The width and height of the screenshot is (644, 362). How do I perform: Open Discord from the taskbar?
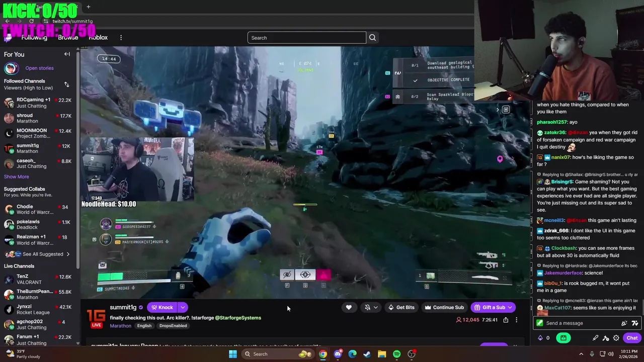[x=338, y=354]
